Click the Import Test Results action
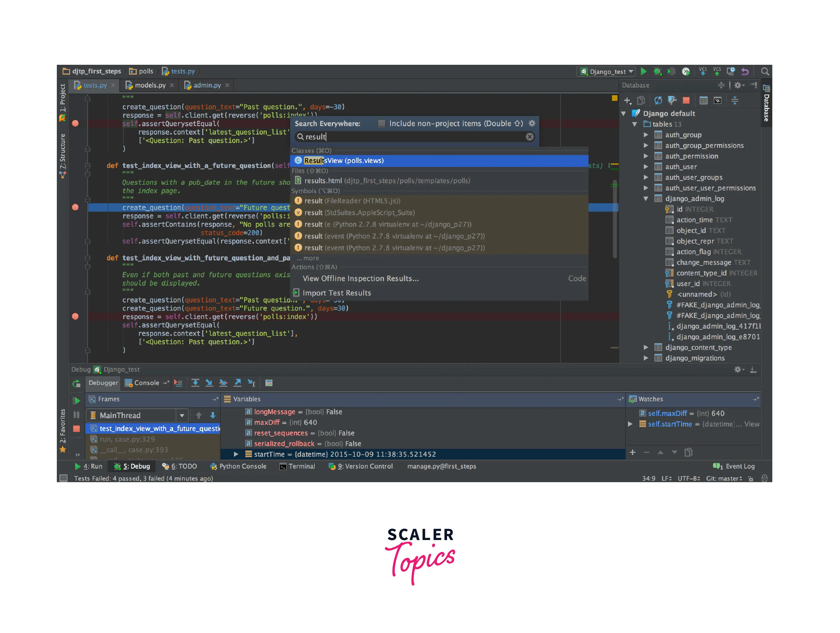This screenshot has width=840, height=633. [336, 293]
